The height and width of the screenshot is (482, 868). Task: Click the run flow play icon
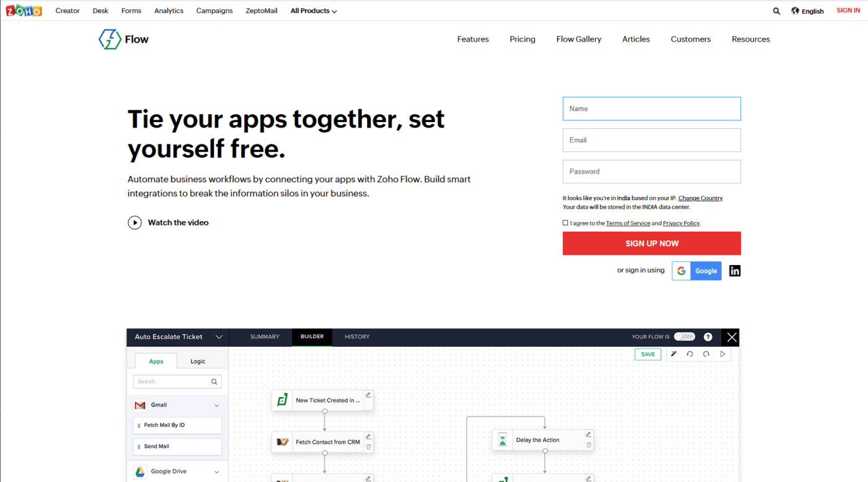point(722,354)
